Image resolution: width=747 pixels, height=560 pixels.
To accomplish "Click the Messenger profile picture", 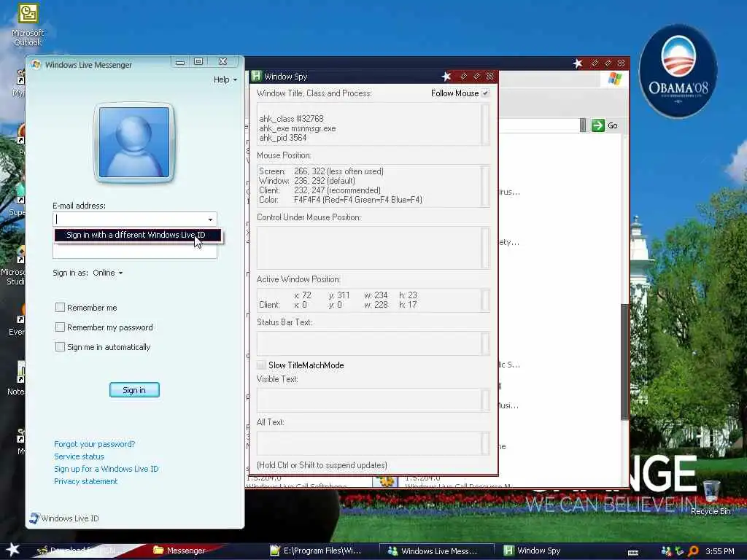I will click(x=134, y=142).
